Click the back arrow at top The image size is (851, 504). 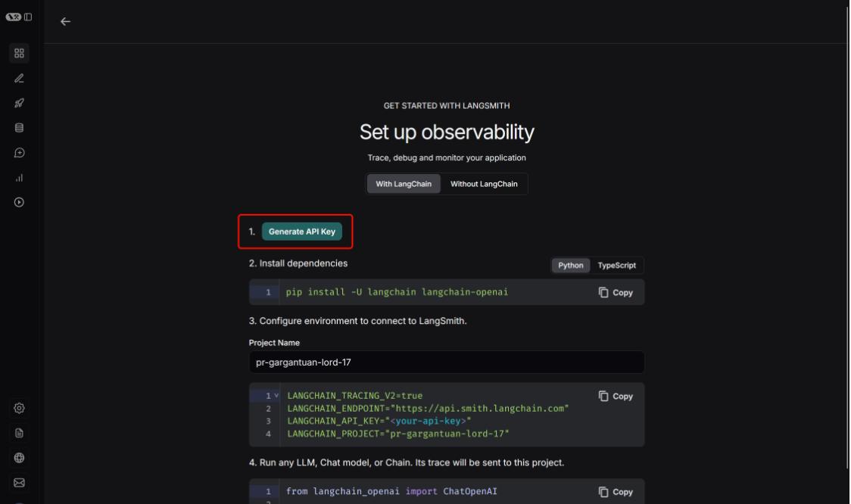pos(65,21)
